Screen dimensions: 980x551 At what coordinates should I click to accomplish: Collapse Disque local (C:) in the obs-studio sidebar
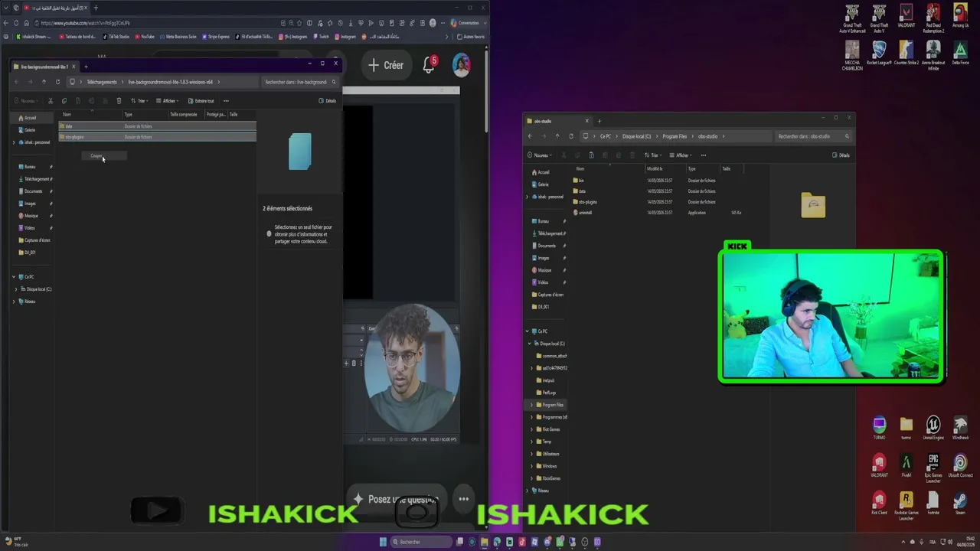[529, 344]
